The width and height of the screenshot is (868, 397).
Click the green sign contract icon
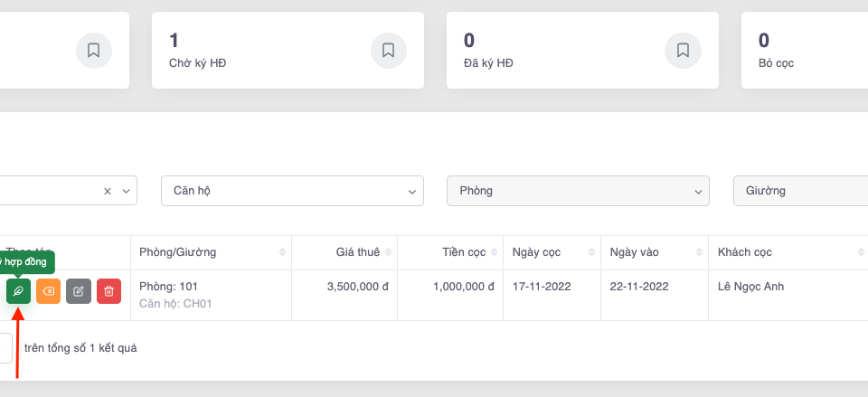[18, 291]
